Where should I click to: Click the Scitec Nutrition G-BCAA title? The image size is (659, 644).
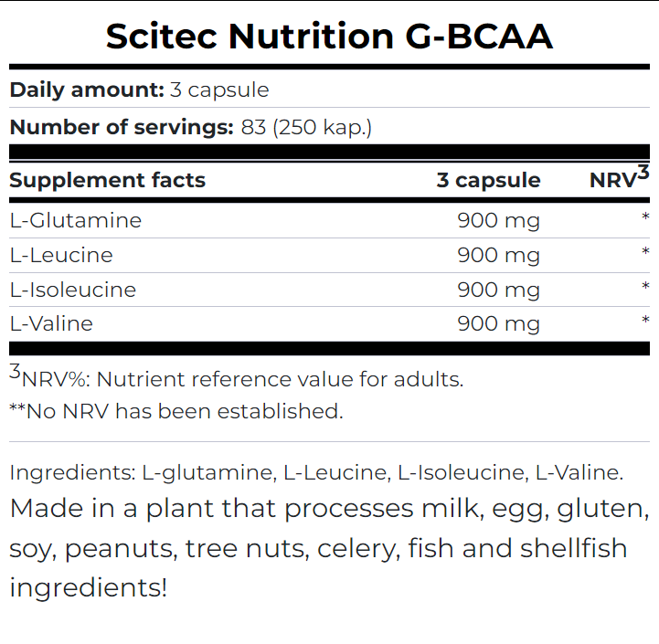(329, 36)
